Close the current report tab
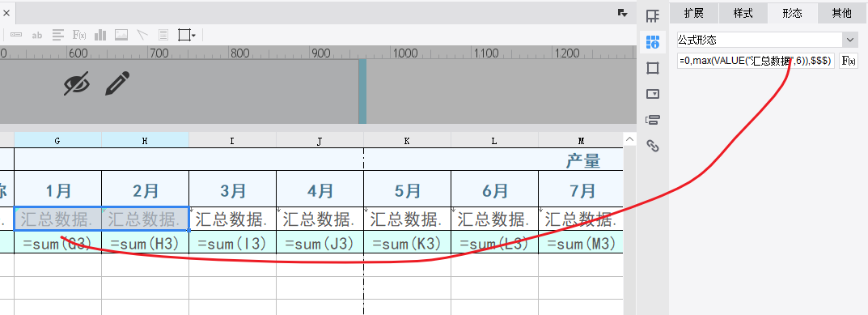The height and width of the screenshot is (315, 868). [x=6, y=12]
